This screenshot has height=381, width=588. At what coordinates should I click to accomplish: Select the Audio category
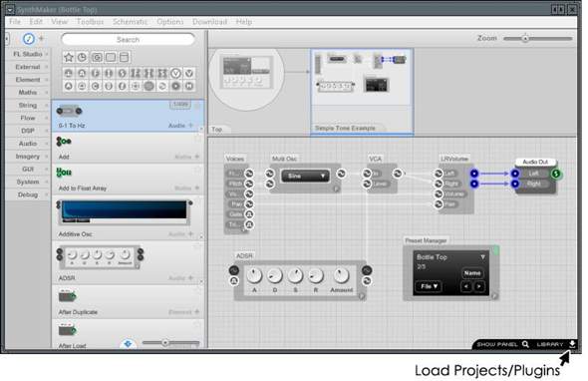coord(28,144)
